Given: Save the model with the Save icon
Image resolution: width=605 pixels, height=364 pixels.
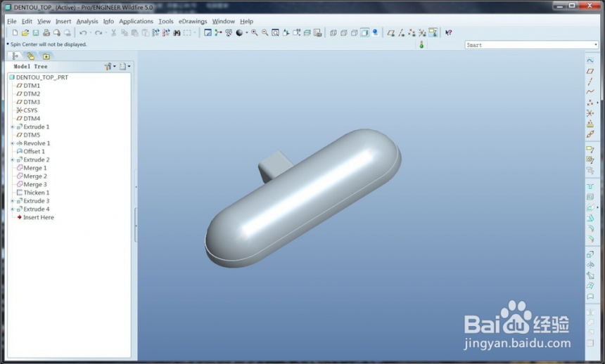Looking at the screenshot, I should pyautogui.click(x=35, y=33).
